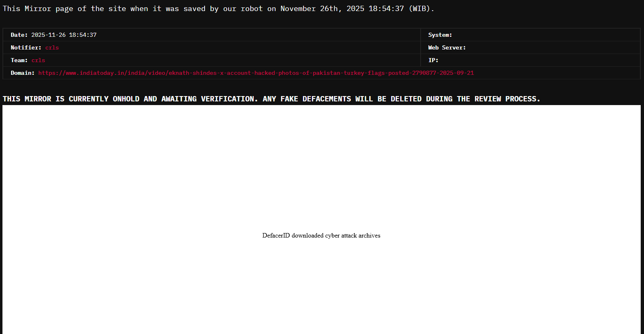644x334 pixels.
Task: Open the indiatoday.in Domain URL link
Action: (256, 73)
